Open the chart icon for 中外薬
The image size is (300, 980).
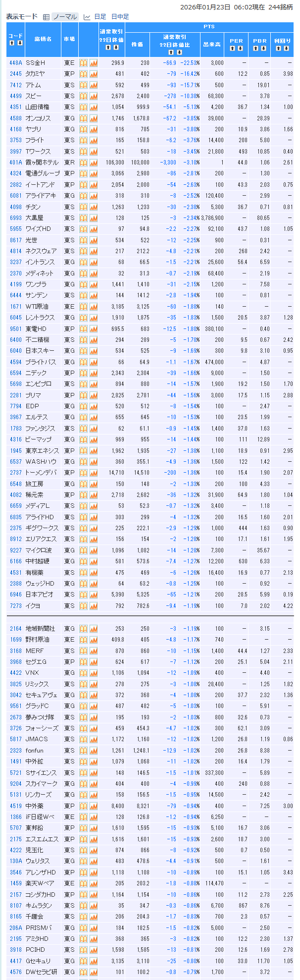[94, 806]
